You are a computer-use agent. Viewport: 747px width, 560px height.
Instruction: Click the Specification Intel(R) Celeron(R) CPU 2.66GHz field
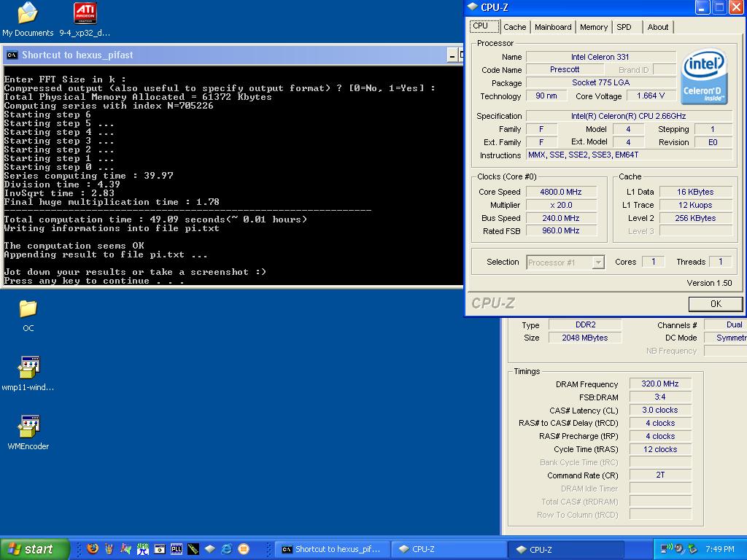coord(629,116)
